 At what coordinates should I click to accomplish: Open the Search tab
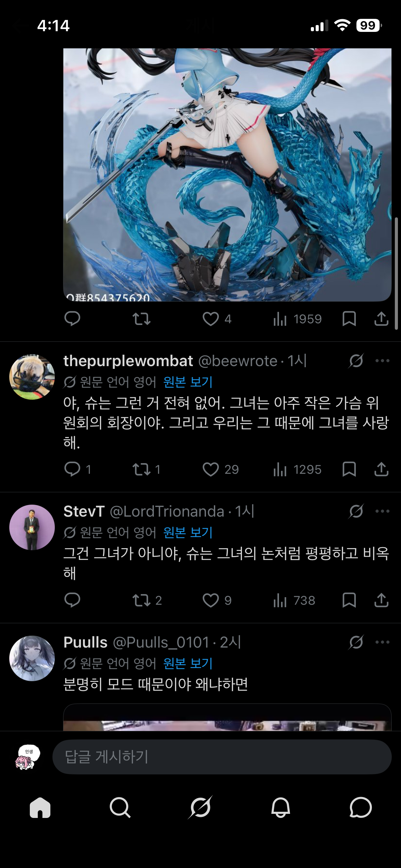point(120,808)
